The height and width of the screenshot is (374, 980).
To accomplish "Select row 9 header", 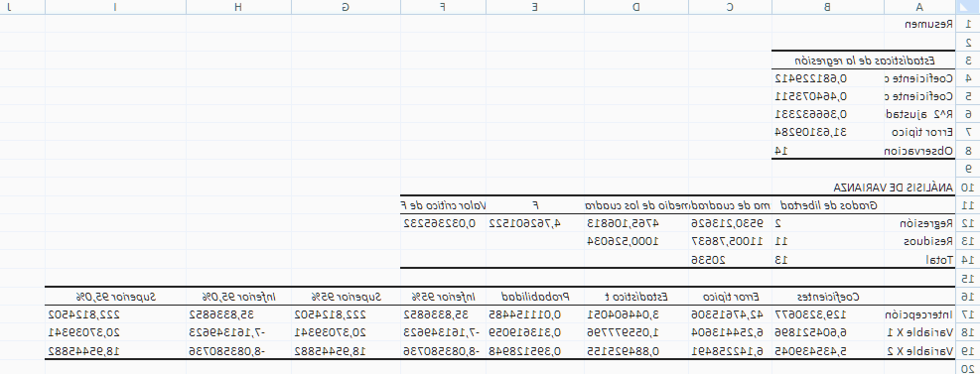I will [x=967, y=169].
